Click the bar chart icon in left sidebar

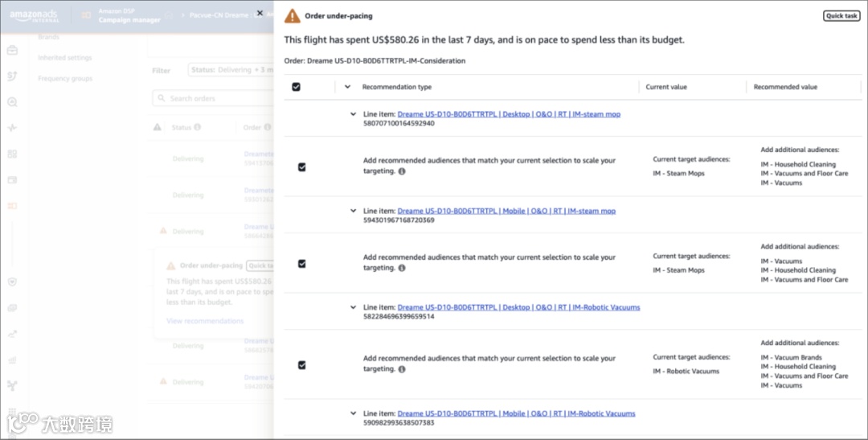[x=12, y=360]
